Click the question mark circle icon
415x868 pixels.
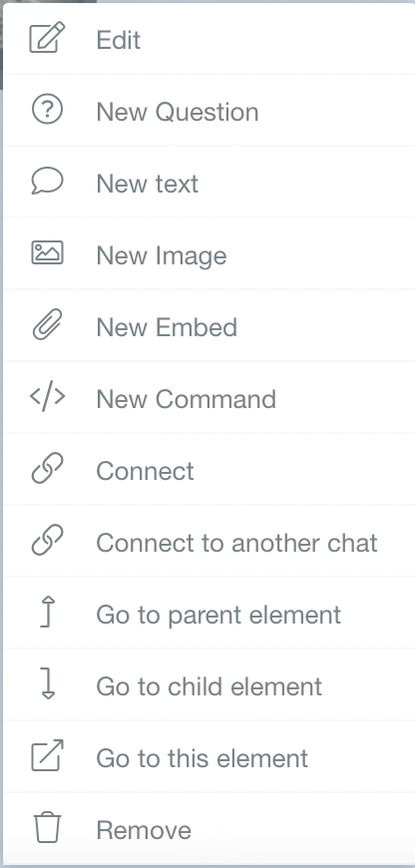click(x=47, y=110)
